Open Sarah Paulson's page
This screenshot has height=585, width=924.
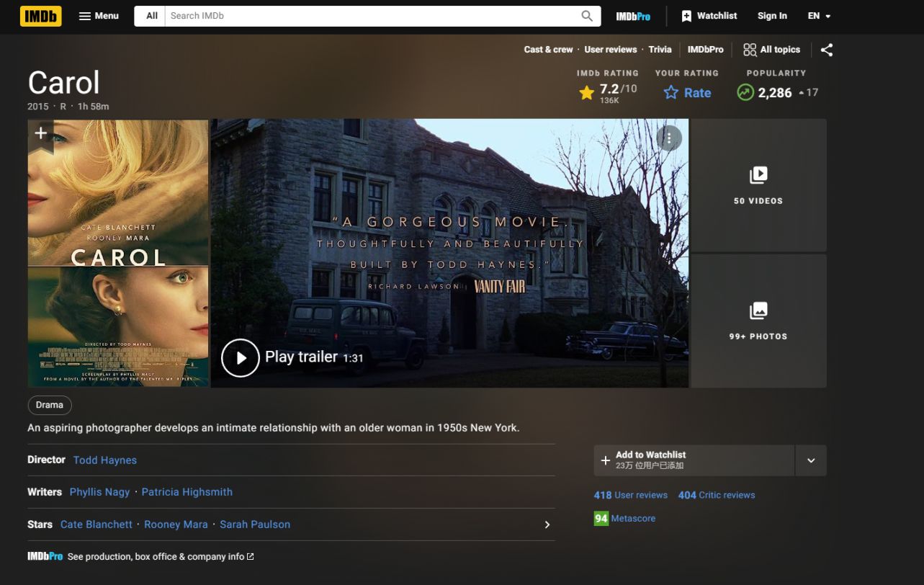pyautogui.click(x=255, y=524)
